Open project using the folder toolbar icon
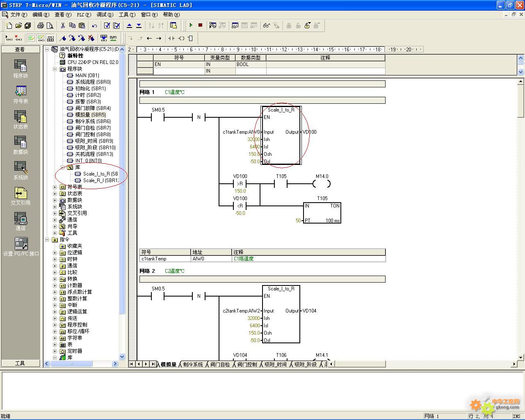 (x=18, y=25)
